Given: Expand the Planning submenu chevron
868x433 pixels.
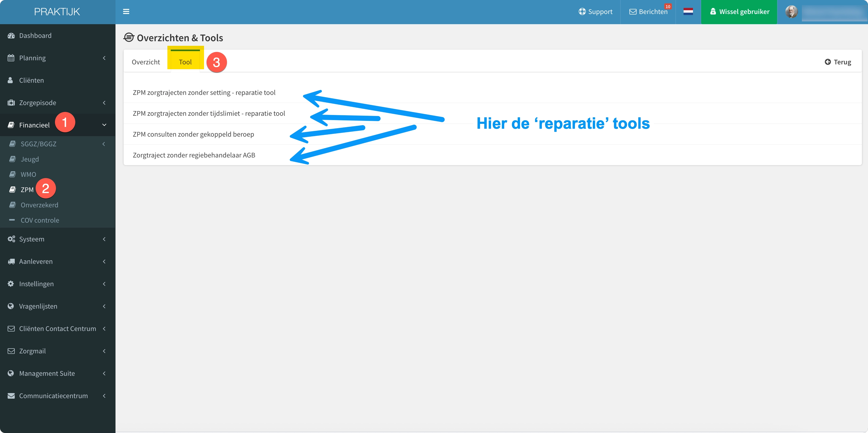Looking at the screenshot, I should click(x=104, y=58).
